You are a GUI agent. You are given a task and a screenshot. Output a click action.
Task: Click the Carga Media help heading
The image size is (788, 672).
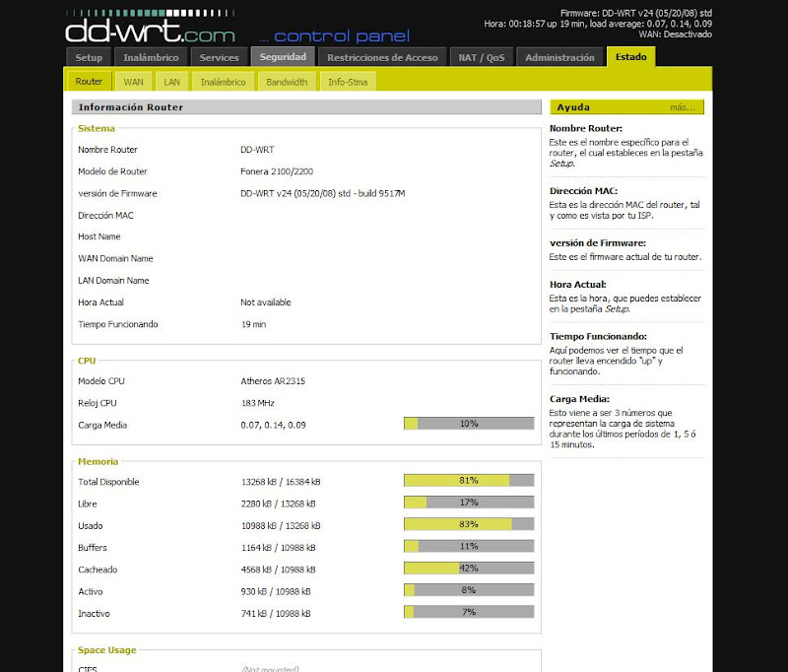pyautogui.click(x=579, y=399)
